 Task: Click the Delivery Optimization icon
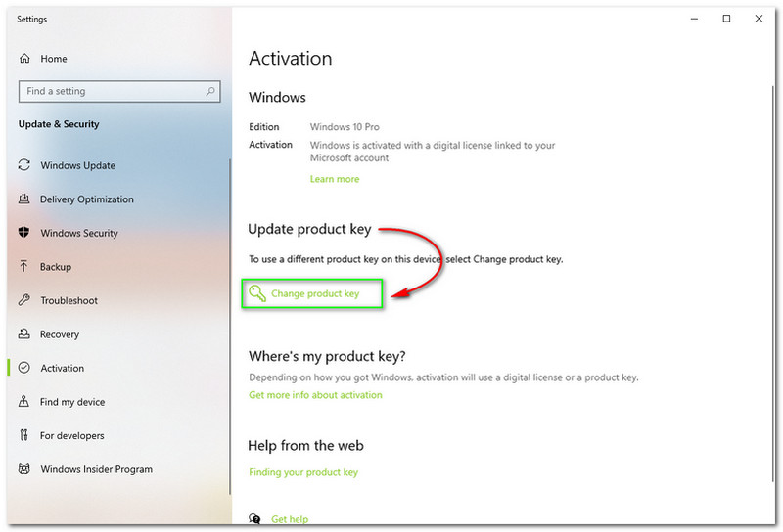(x=24, y=199)
